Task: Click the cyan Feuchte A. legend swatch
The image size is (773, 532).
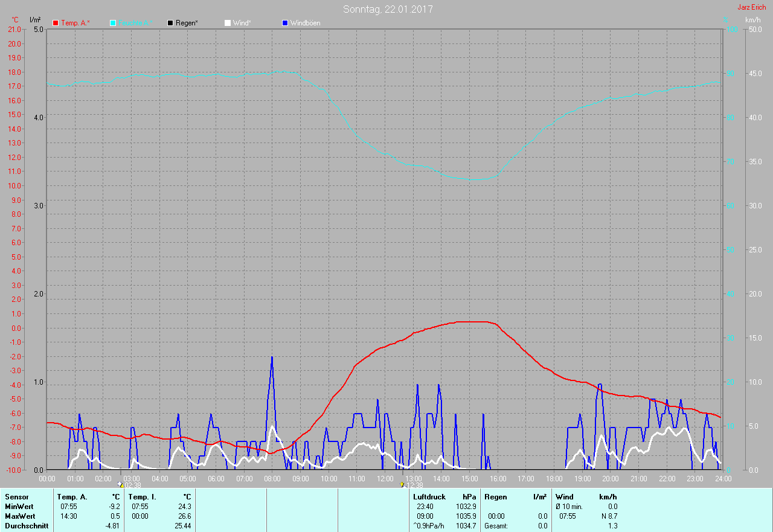Action: click(x=113, y=23)
